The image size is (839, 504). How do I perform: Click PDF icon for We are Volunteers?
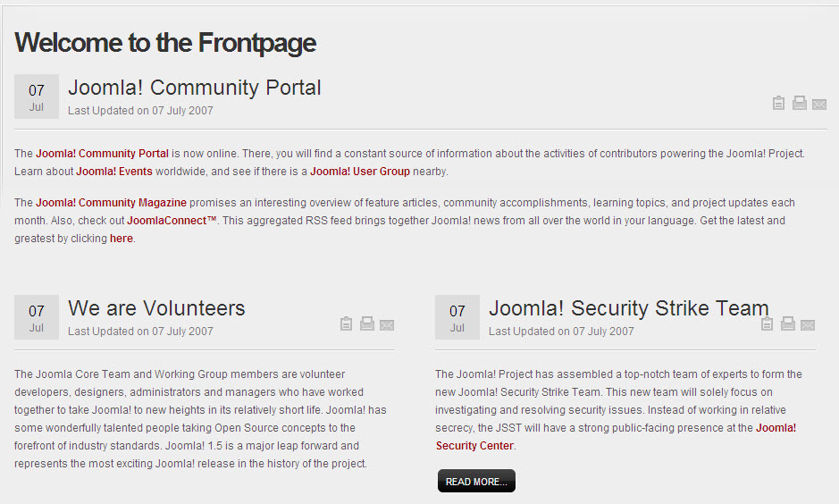pyautogui.click(x=346, y=323)
